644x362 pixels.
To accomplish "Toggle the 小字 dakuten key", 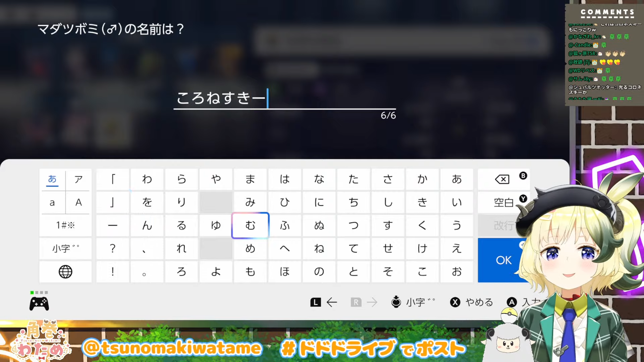I will tap(65, 248).
